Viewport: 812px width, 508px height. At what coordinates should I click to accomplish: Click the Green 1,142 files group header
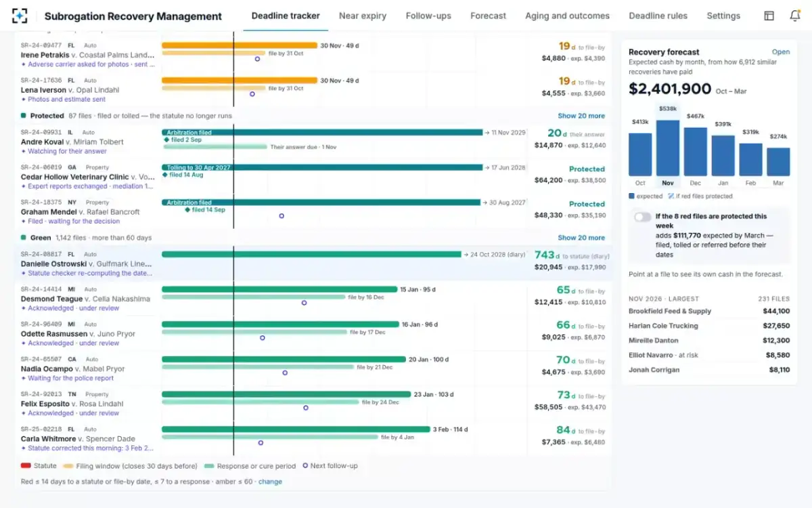tap(313, 238)
